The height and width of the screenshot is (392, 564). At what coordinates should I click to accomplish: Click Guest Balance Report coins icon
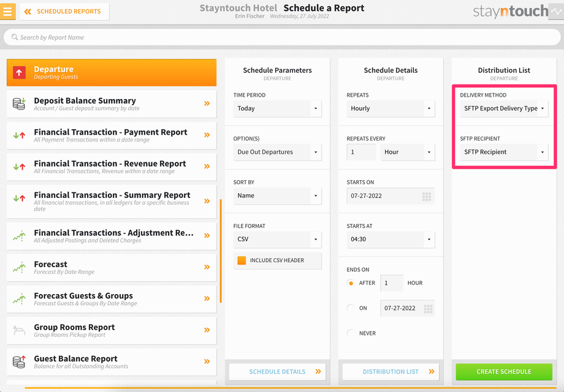20,361
